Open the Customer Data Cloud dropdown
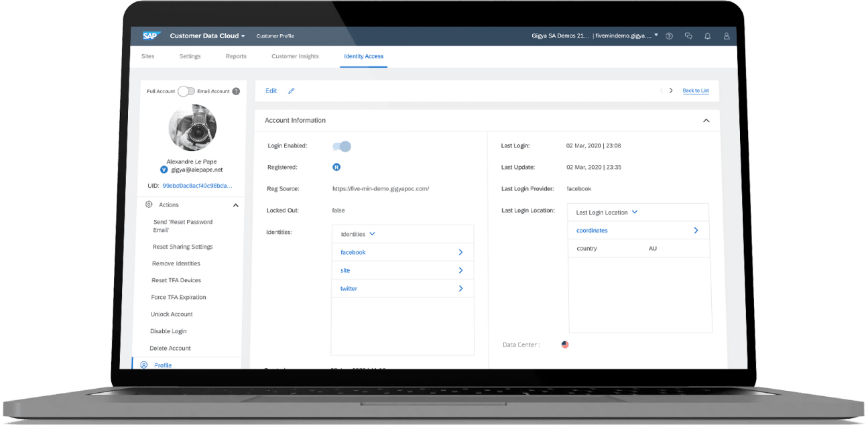The height and width of the screenshot is (425, 868). click(x=208, y=36)
